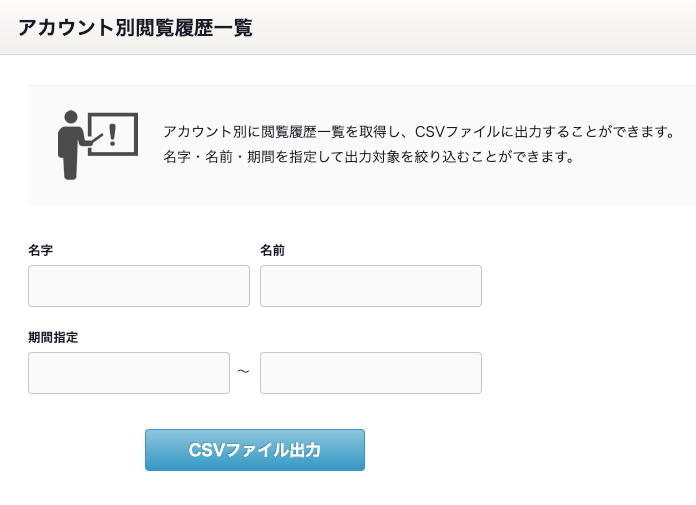Click the 期間指定 label
Viewport: 696px width, 505px height.
pos(53,337)
